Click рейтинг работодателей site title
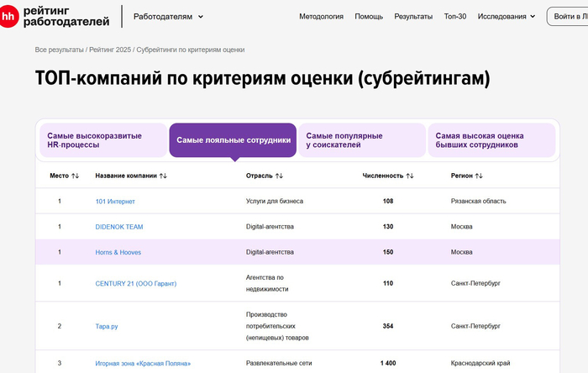 (x=66, y=16)
